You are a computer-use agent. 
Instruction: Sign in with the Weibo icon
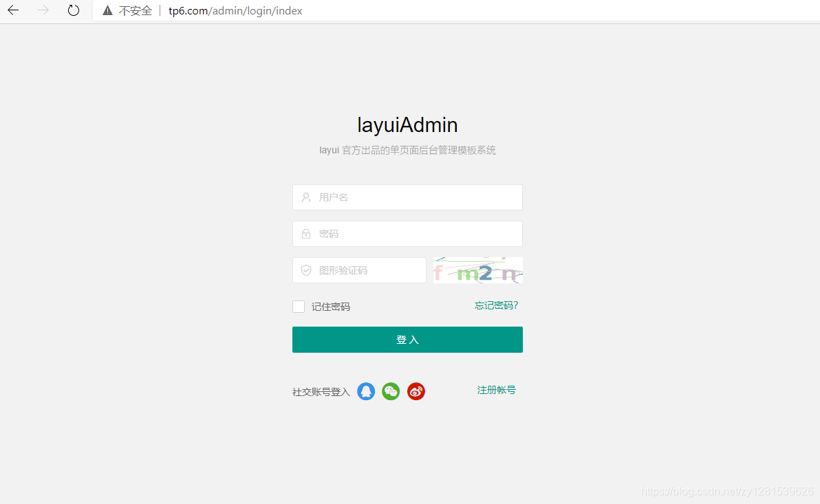(416, 391)
